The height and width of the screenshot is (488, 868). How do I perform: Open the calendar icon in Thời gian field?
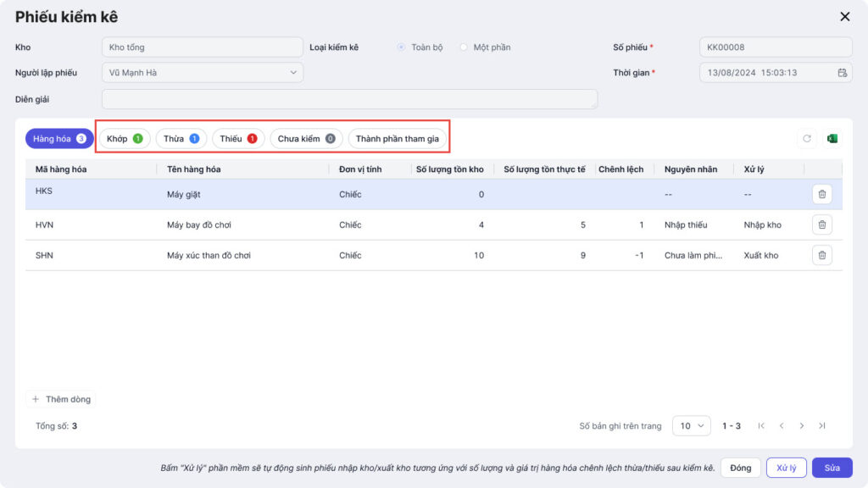point(842,73)
